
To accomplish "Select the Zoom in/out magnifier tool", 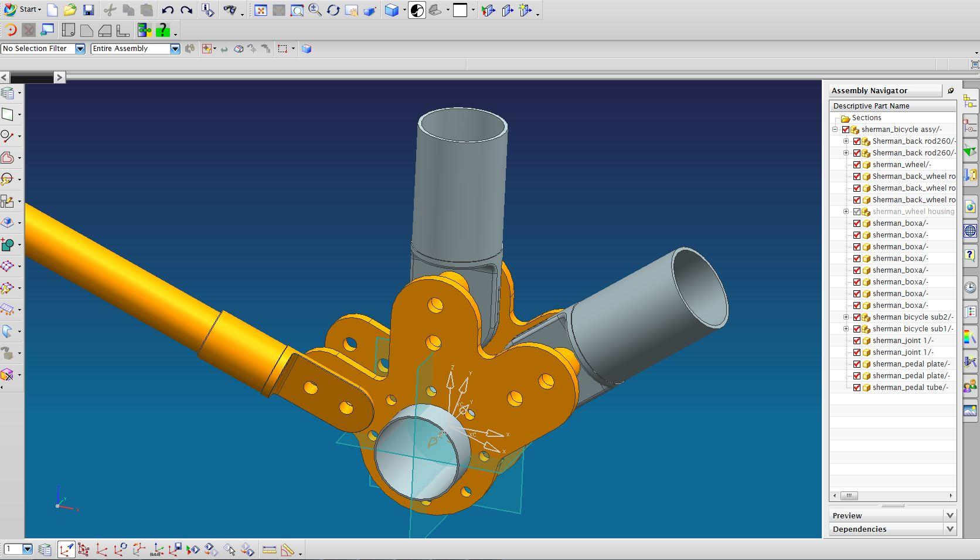I will 315,10.
